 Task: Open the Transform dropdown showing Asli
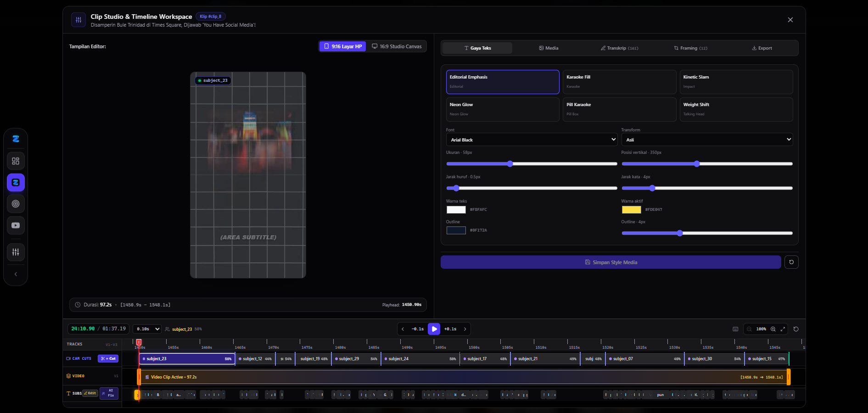click(707, 140)
